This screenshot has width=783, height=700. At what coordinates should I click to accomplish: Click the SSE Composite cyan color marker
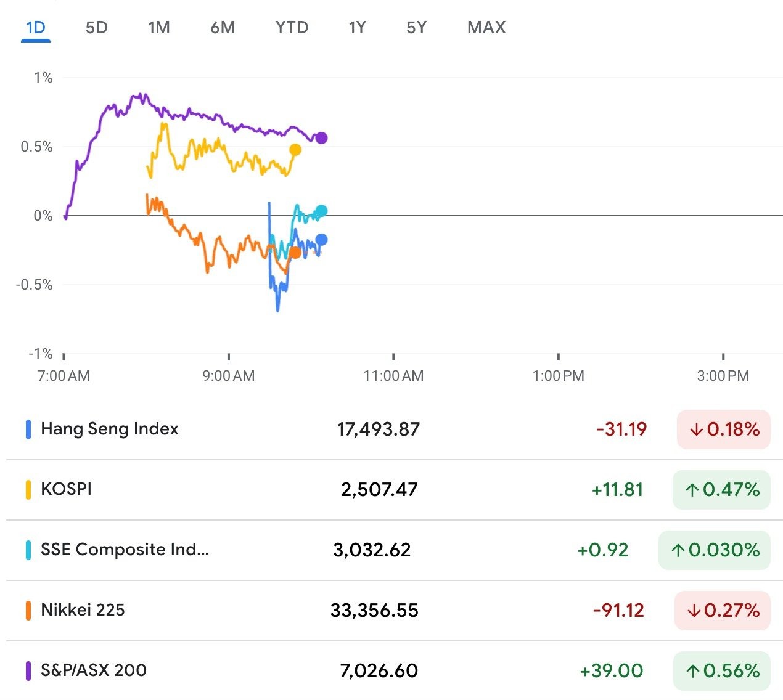(x=28, y=550)
